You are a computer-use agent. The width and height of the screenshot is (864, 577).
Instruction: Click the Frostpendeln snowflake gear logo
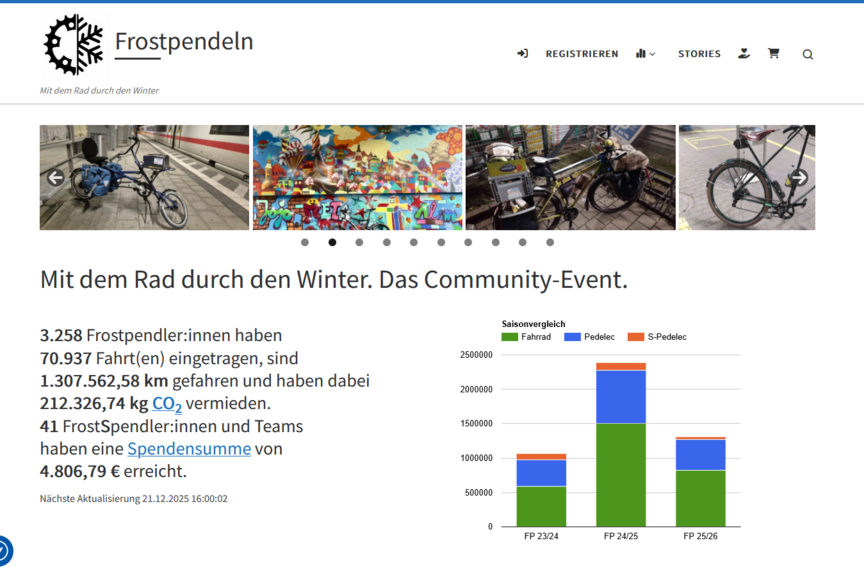click(x=73, y=45)
